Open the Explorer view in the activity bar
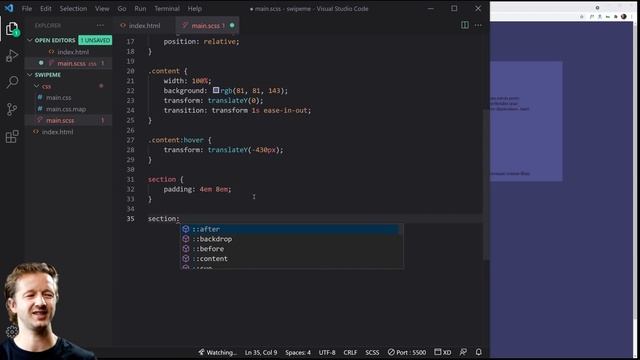This screenshot has width=640, height=360. click(x=12, y=29)
